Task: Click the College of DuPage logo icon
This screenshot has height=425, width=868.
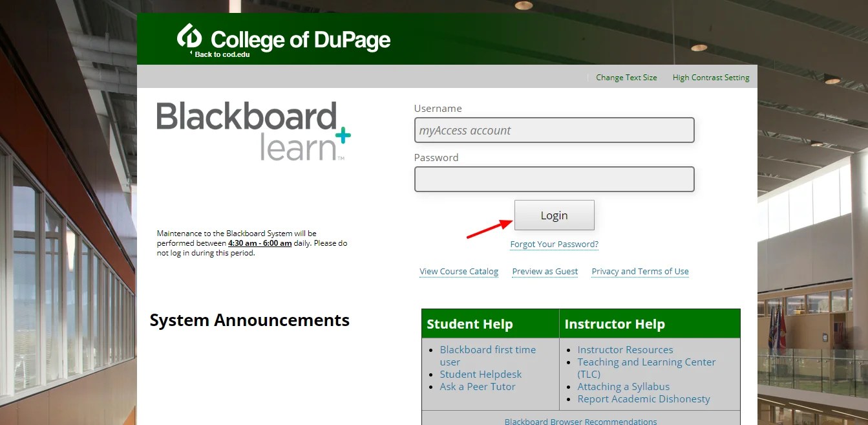Action: (x=190, y=35)
